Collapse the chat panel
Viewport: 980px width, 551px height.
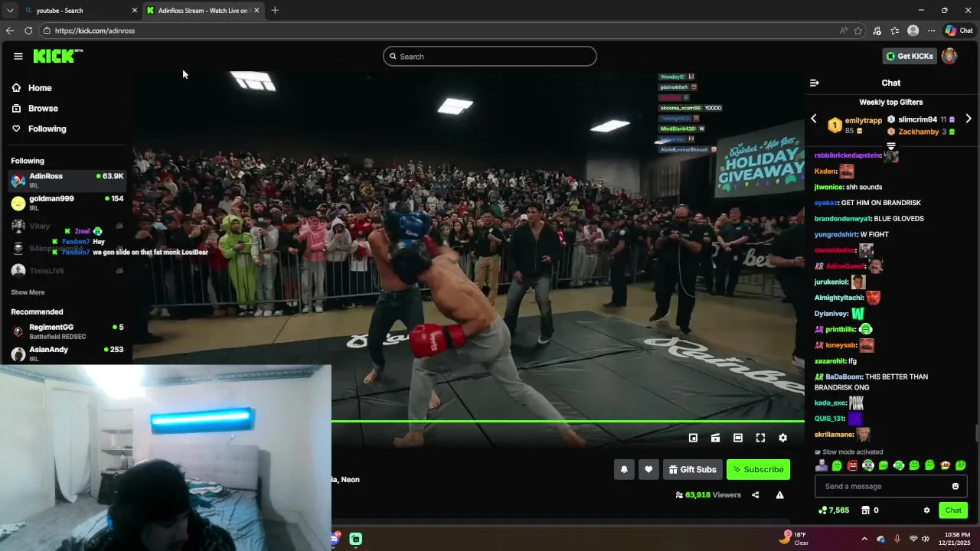coord(815,83)
